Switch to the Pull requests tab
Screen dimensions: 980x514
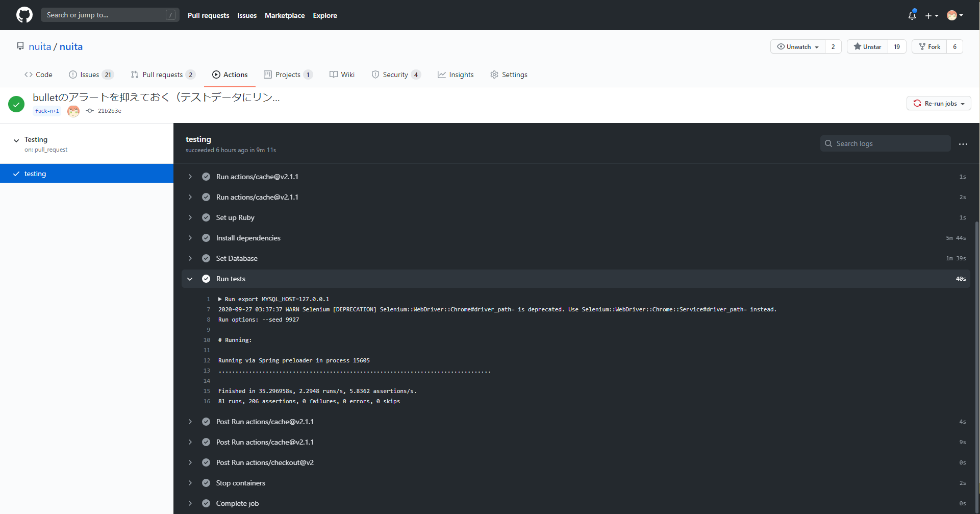pyautogui.click(x=163, y=75)
